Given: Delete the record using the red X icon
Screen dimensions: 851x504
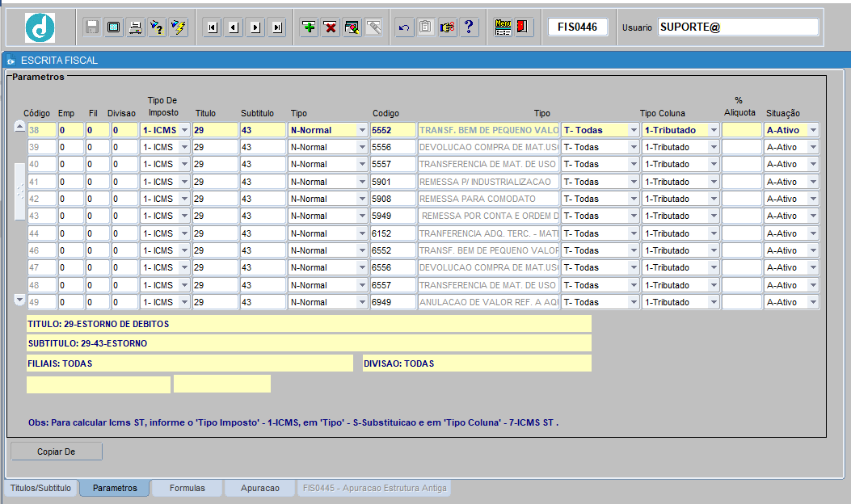Looking at the screenshot, I should tap(330, 27).
